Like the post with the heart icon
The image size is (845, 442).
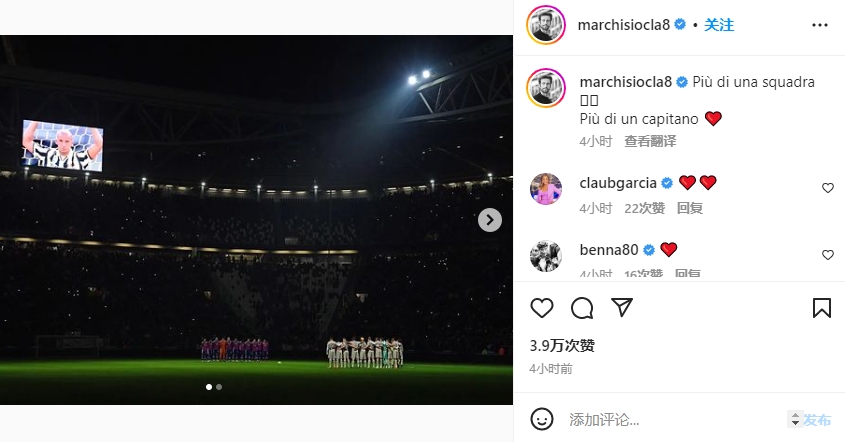click(542, 308)
